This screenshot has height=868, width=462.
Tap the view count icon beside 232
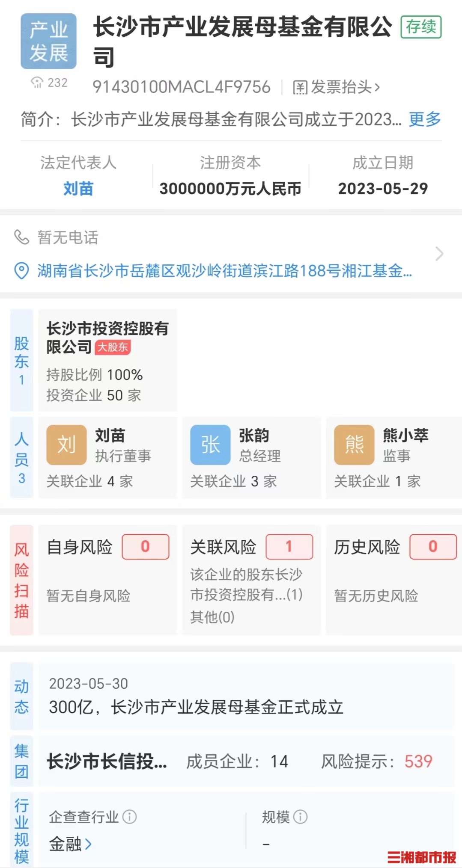(x=37, y=82)
